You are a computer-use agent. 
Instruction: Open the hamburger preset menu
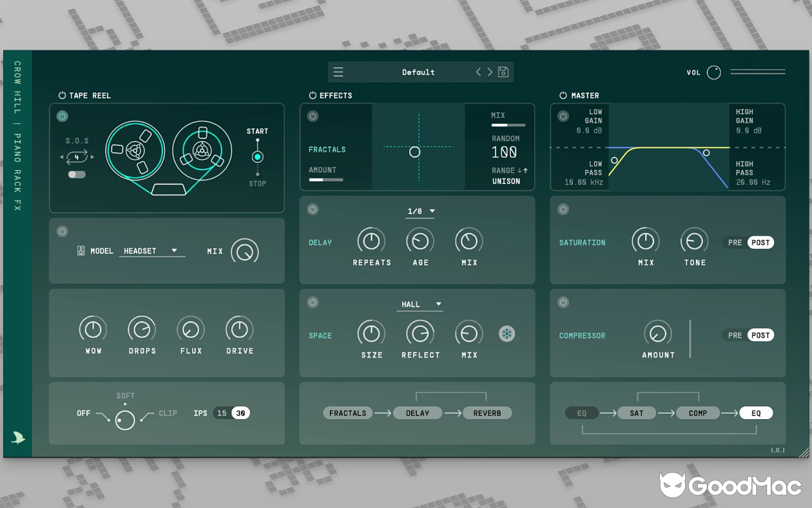pyautogui.click(x=338, y=72)
